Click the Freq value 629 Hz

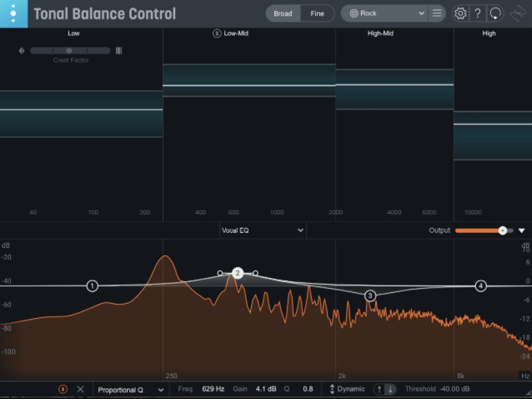click(213, 389)
